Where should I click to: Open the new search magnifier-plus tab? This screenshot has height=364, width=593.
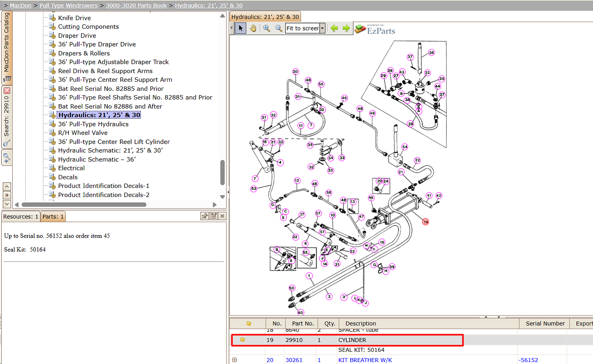[x=7, y=158]
